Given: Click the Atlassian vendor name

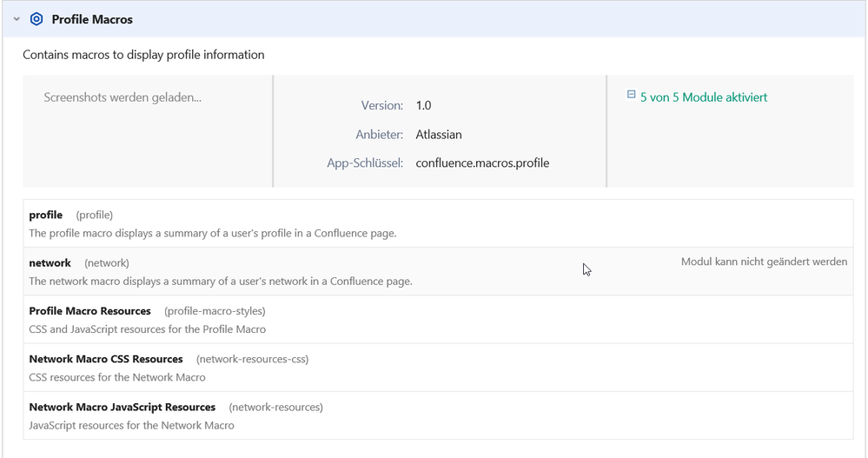Looking at the screenshot, I should (x=439, y=135).
